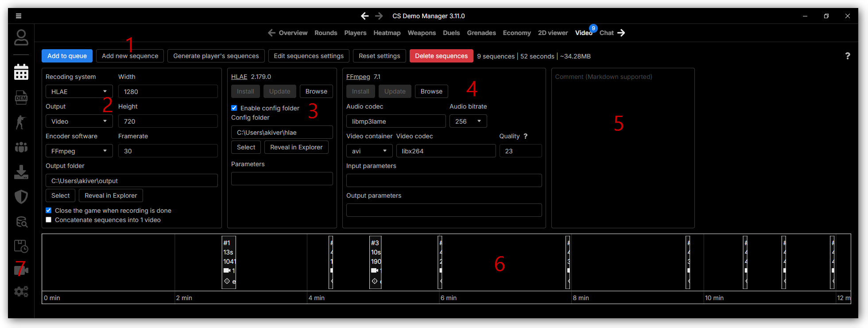The image size is (868, 328).
Task: Switch to the Rounds tab
Action: point(326,33)
